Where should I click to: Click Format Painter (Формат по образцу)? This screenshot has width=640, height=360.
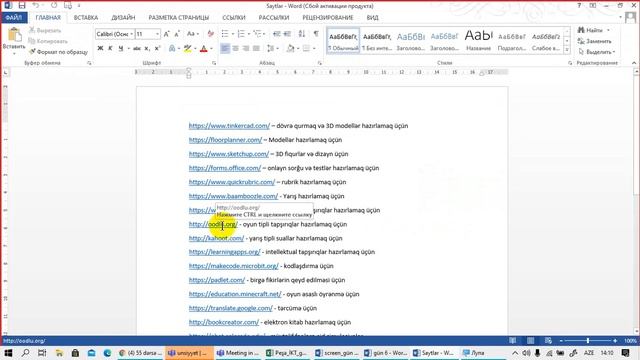coord(58,52)
